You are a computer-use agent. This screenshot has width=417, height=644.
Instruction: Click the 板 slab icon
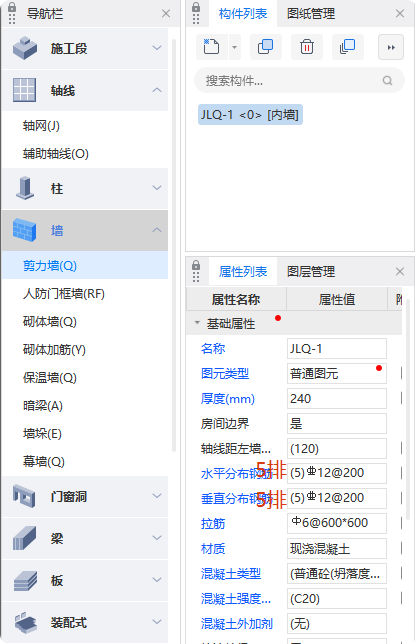click(25, 580)
